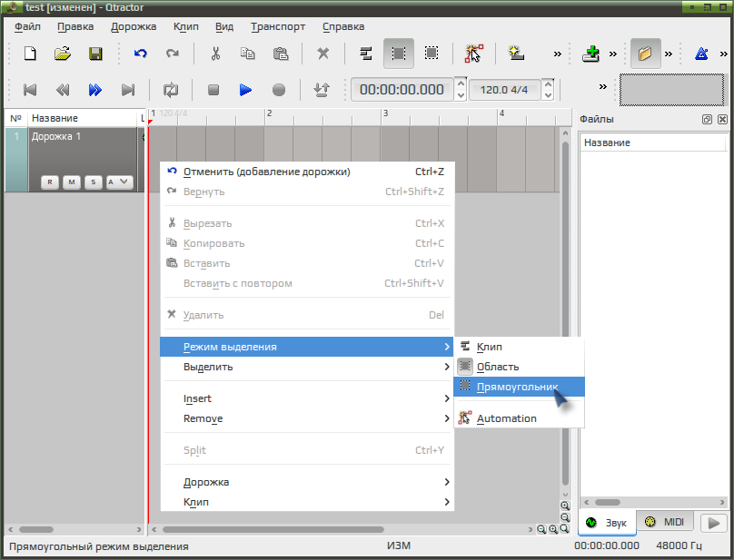The height and width of the screenshot is (560, 734).
Task: Create a new session file
Action: pos(30,54)
